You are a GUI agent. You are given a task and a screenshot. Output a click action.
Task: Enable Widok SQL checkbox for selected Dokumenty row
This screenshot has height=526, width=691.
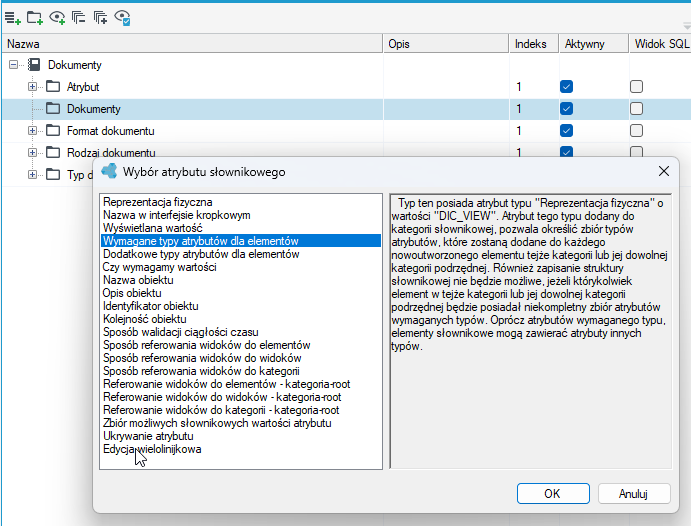coord(636,108)
